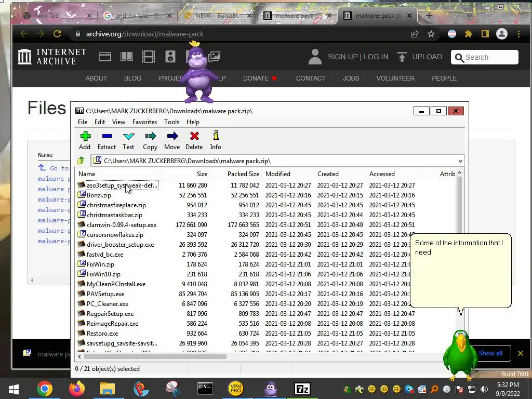532x399 pixels.
Task: Open a new Chrome tab with plus button
Action: tap(429, 16)
